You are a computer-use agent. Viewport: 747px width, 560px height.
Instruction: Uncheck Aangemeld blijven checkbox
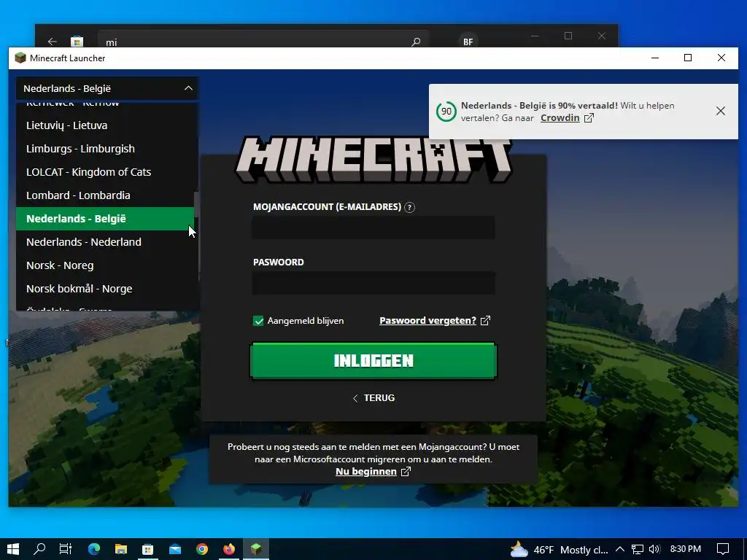click(x=258, y=321)
